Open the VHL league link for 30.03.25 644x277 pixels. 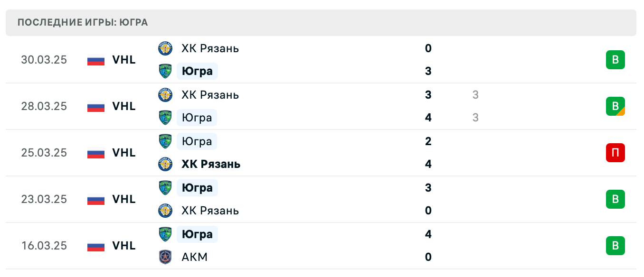pyautogui.click(x=124, y=60)
